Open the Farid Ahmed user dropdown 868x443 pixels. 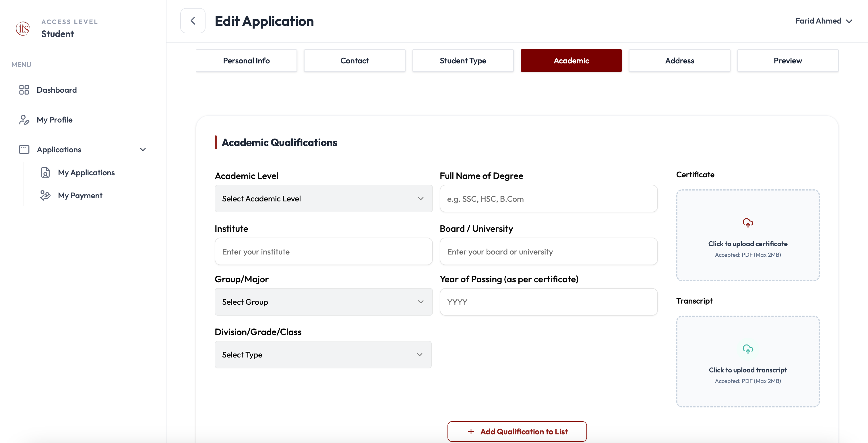[824, 21]
